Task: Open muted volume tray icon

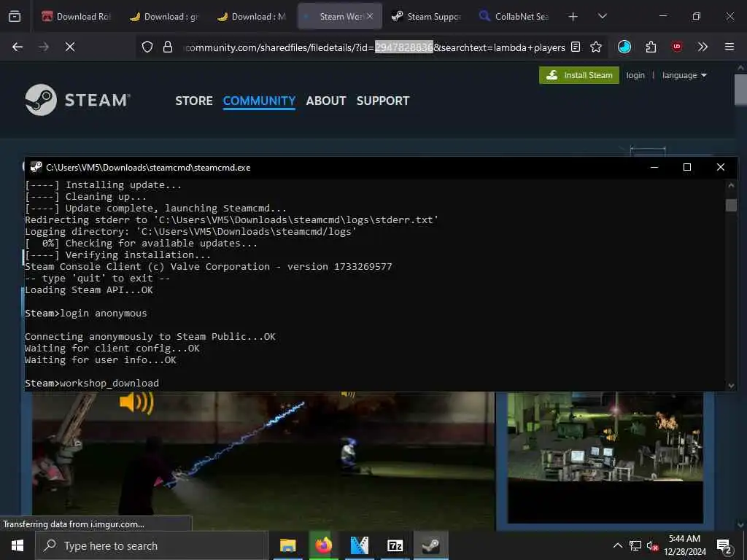Action: [x=652, y=545]
